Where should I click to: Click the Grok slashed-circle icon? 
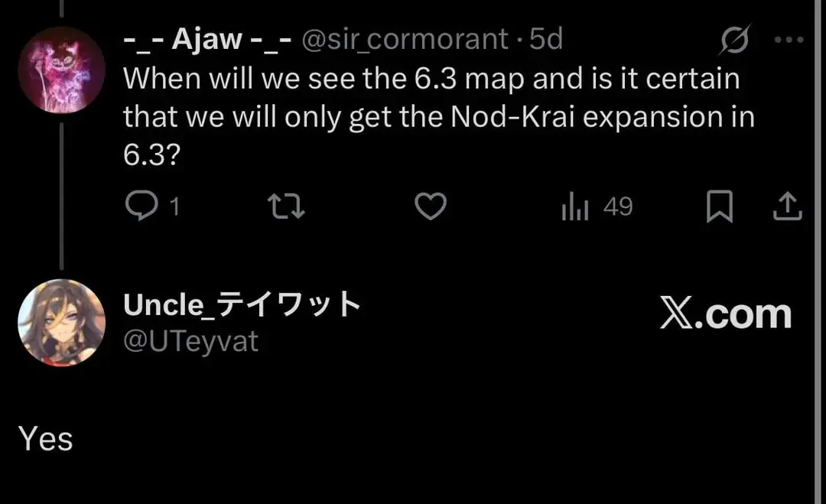733,40
